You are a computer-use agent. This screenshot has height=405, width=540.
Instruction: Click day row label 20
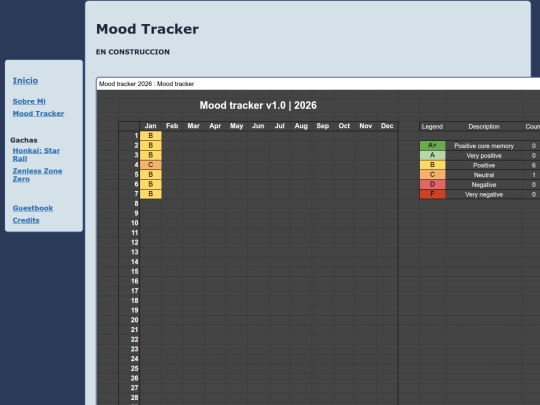click(x=135, y=320)
